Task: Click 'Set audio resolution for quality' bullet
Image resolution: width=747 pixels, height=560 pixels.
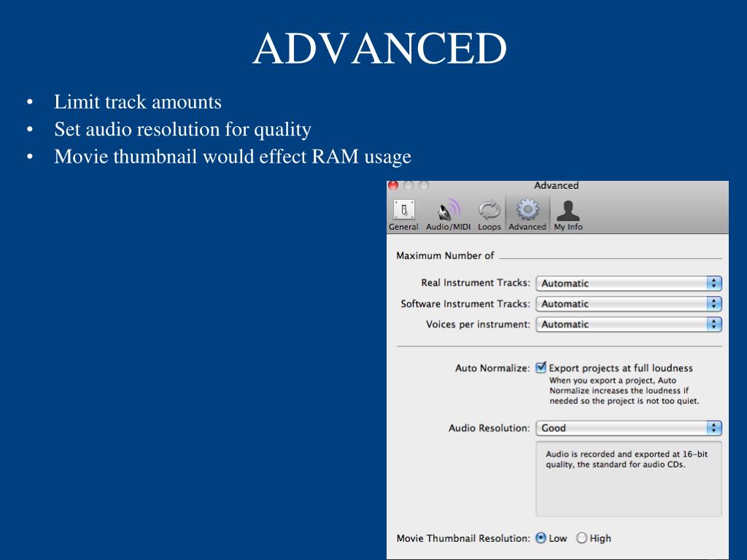Action: coord(183,130)
